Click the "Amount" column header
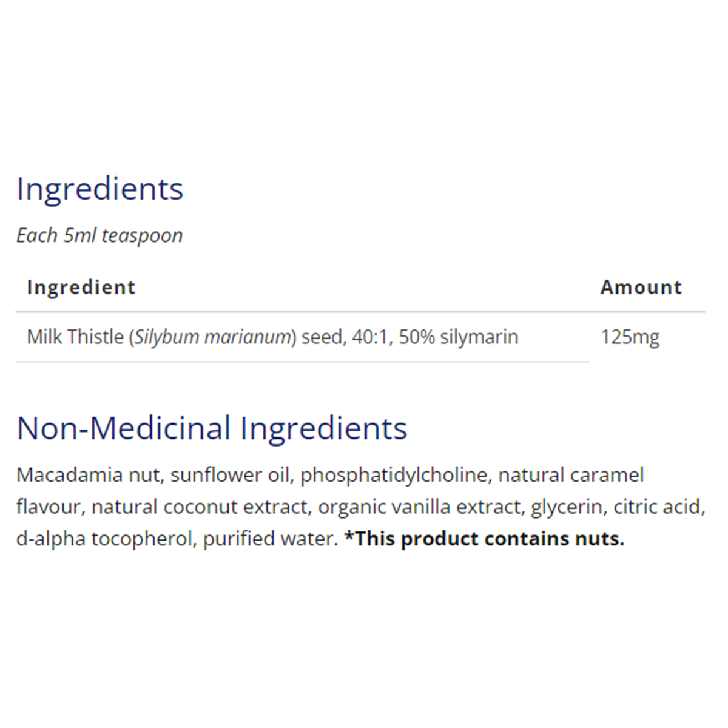Viewport: 728px width, 728px height. tap(641, 287)
